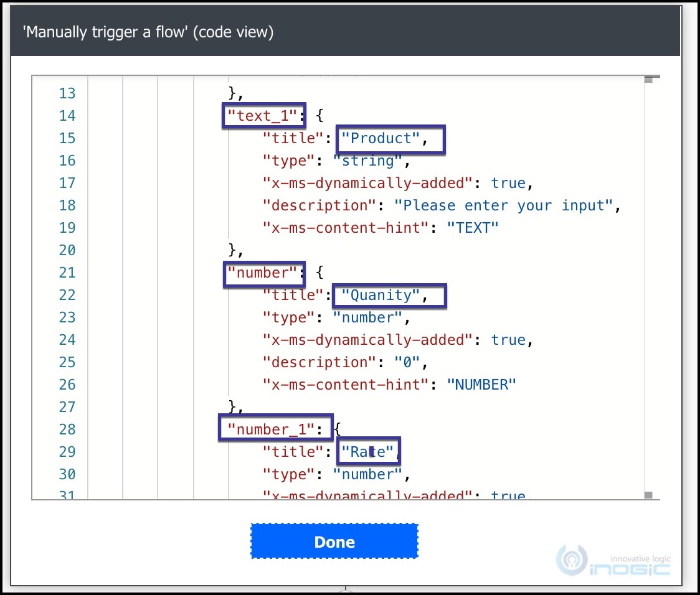Click the highlighted "number_1" field name
The image size is (700, 595).
click(x=275, y=429)
